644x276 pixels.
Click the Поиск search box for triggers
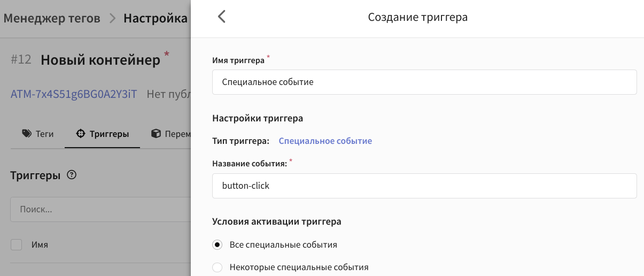100,209
